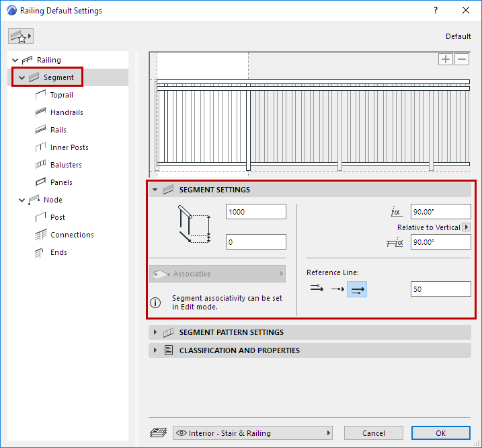Viewport: 482px width, 448px height.
Task: Select the Toprail tree item
Action: (x=61, y=95)
